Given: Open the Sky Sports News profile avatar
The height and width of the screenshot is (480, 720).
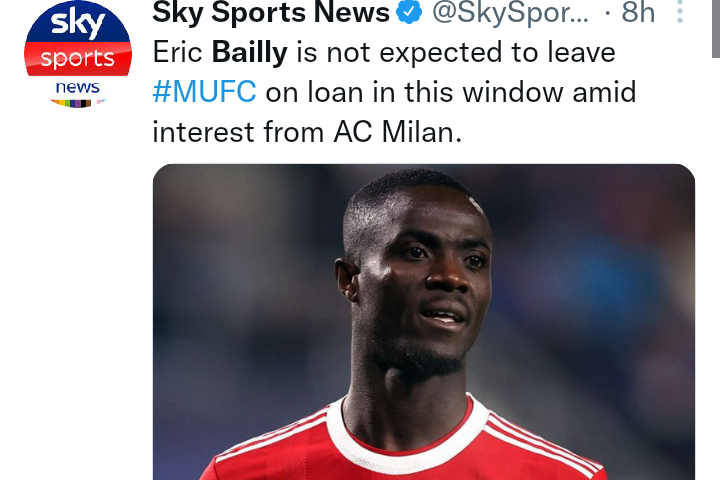Looking at the screenshot, I should pos(78,54).
